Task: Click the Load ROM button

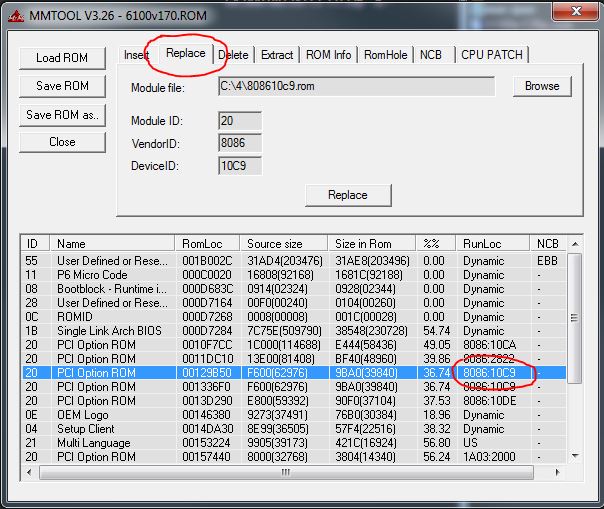Action: click(x=62, y=58)
